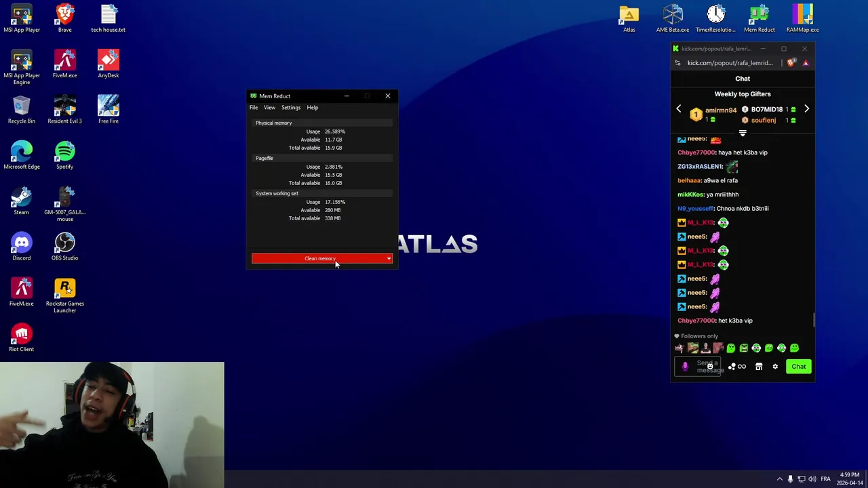Open the Brave desktop shortcut
868x488 pixels.
click(x=64, y=18)
